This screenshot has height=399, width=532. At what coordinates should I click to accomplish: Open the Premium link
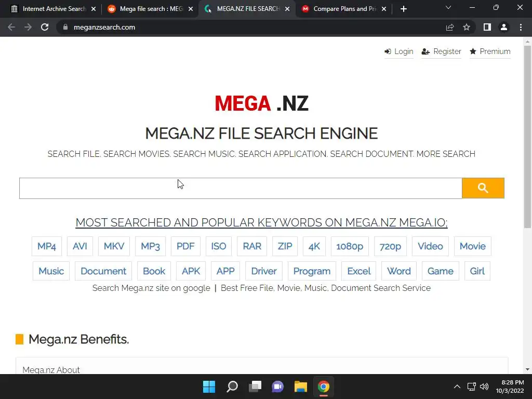[490, 51]
